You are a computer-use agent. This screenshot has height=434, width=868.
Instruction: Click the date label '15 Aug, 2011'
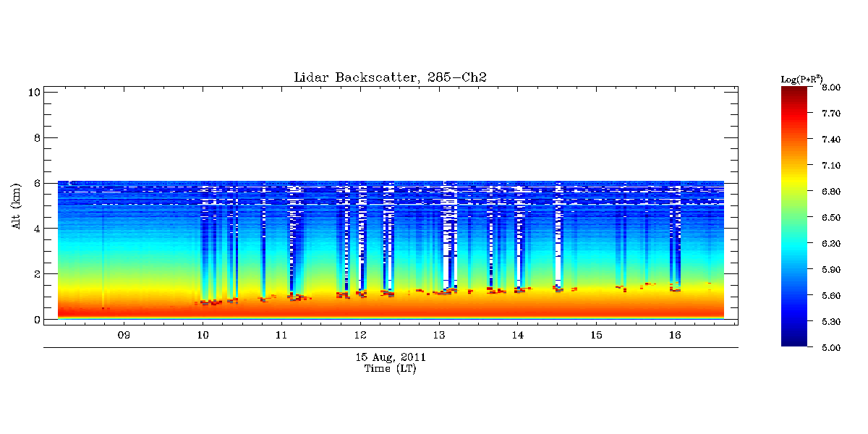pos(390,357)
